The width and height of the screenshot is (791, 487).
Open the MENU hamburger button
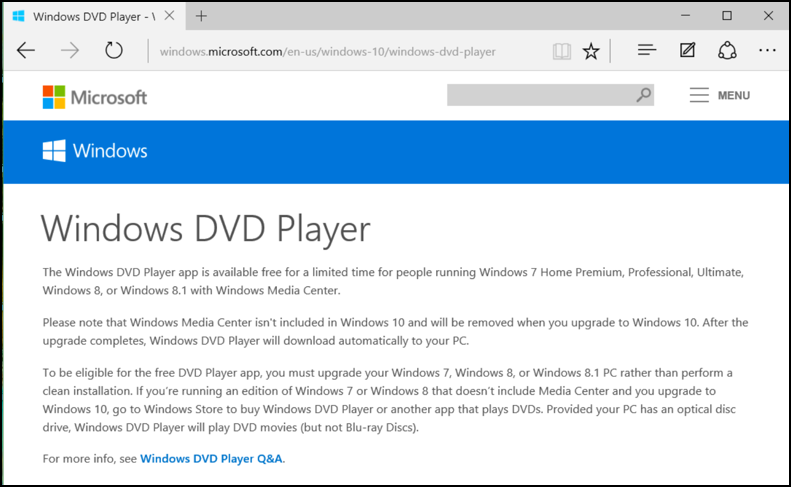719,95
